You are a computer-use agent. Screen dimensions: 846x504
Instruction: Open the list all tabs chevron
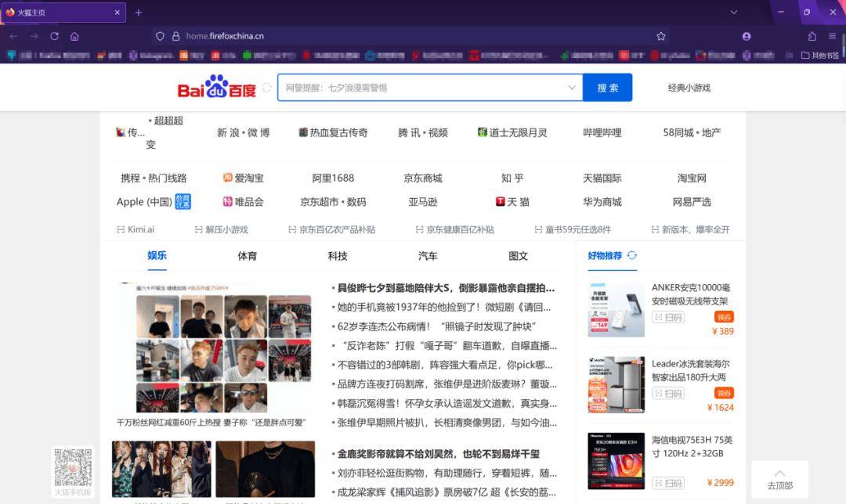[x=734, y=13]
